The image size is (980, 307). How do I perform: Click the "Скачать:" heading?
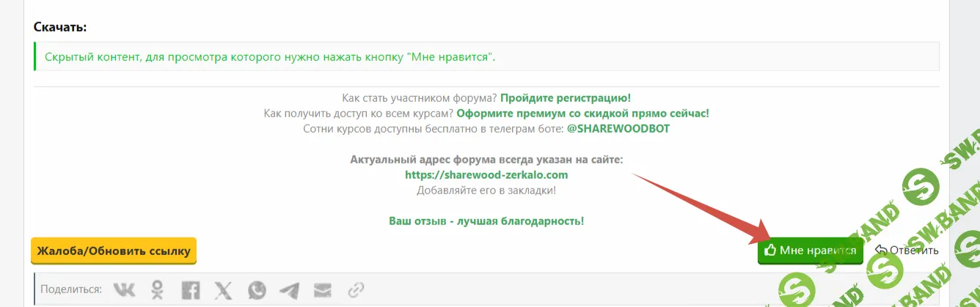pyautogui.click(x=60, y=27)
